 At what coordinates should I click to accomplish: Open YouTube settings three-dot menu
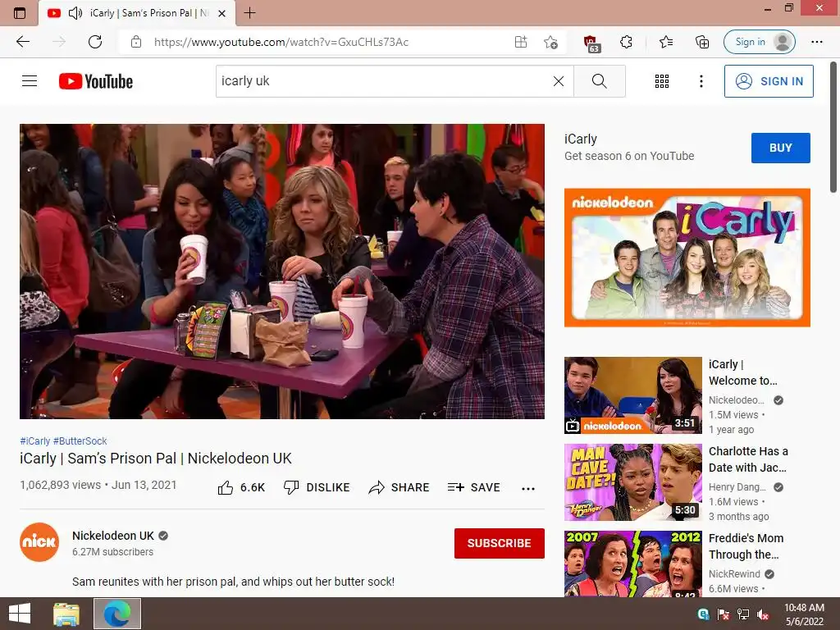click(701, 81)
